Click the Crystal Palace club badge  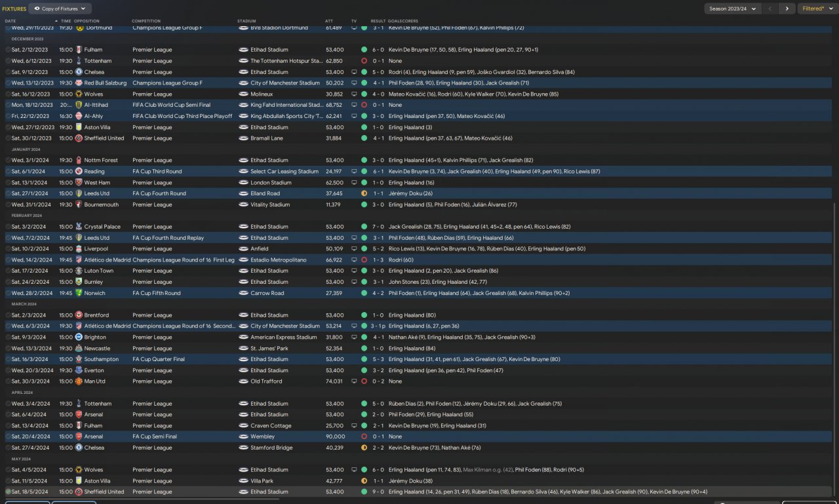point(79,227)
